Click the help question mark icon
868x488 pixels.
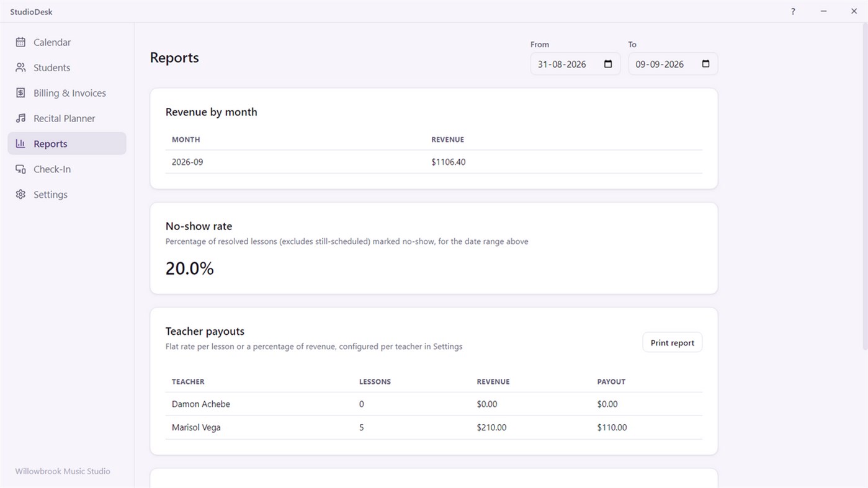point(793,12)
